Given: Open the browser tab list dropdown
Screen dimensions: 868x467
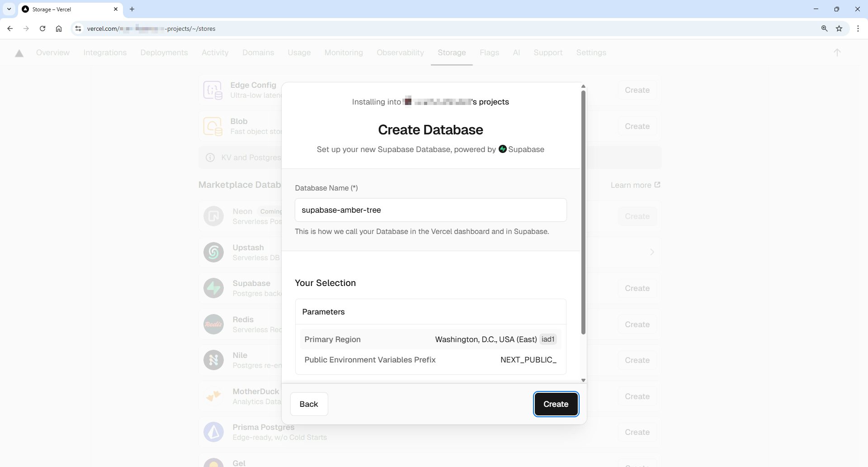Looking at the screenshot, I should coord(9,9).
